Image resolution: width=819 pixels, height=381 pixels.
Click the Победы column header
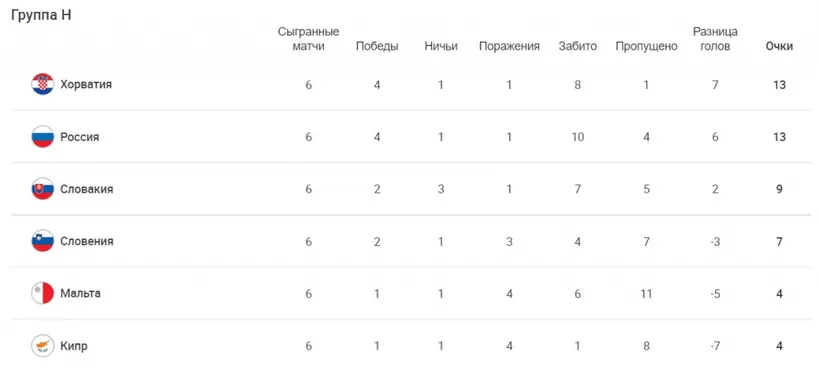tap(377, 46)
